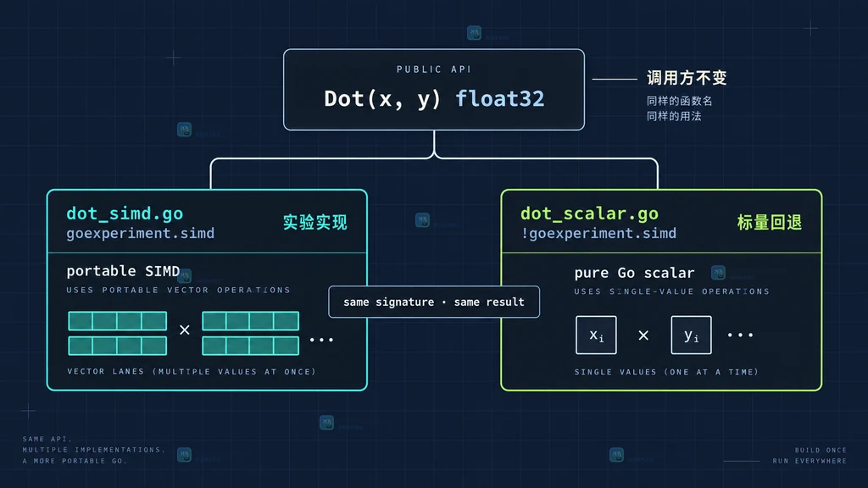The image size is (868, 488).
Task: Click SINGLE VALUES (ONE AT A TIME)
Action: click(666, 372)
